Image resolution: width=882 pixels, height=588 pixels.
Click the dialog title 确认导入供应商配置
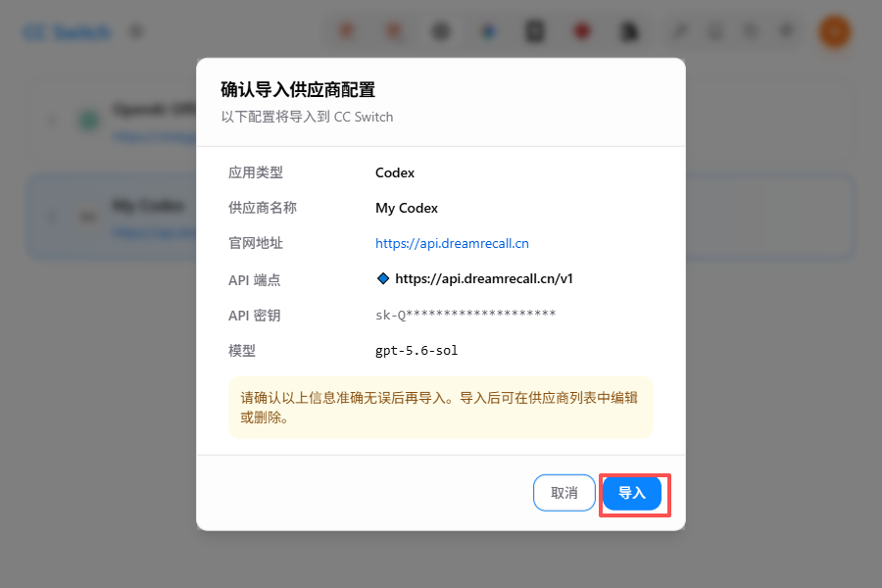pos(298,89)
